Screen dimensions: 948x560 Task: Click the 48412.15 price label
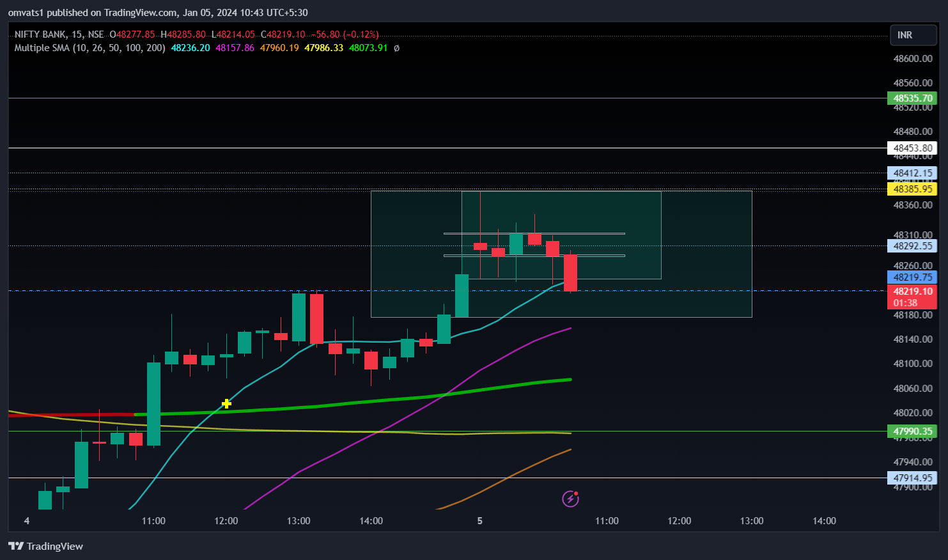point(912,173)
